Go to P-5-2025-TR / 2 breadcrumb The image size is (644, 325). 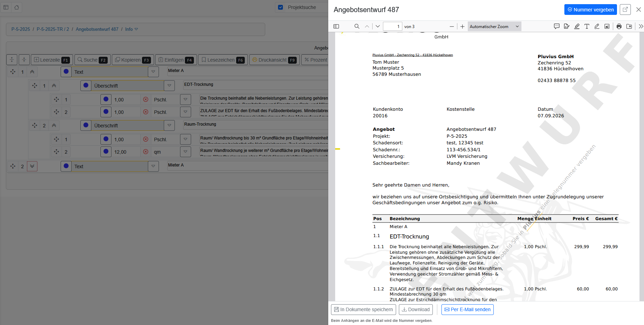click(53, 29)
